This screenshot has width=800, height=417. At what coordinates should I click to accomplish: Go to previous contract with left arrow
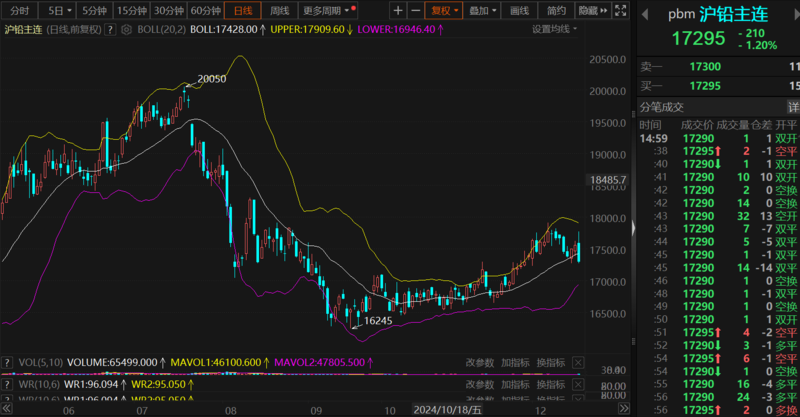pyautogui.click(x=642, y=14)
